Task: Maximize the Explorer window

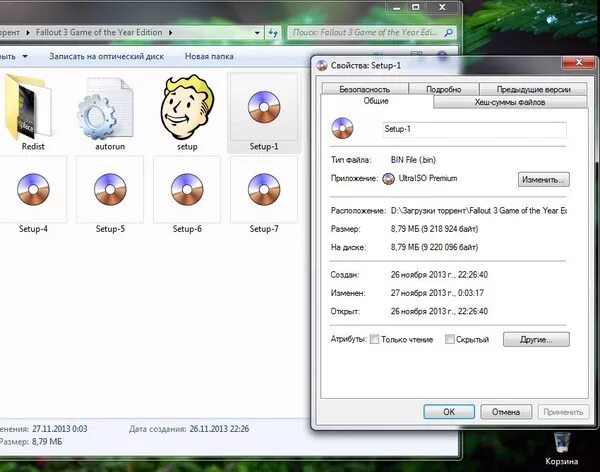Action: coord(416,7)
